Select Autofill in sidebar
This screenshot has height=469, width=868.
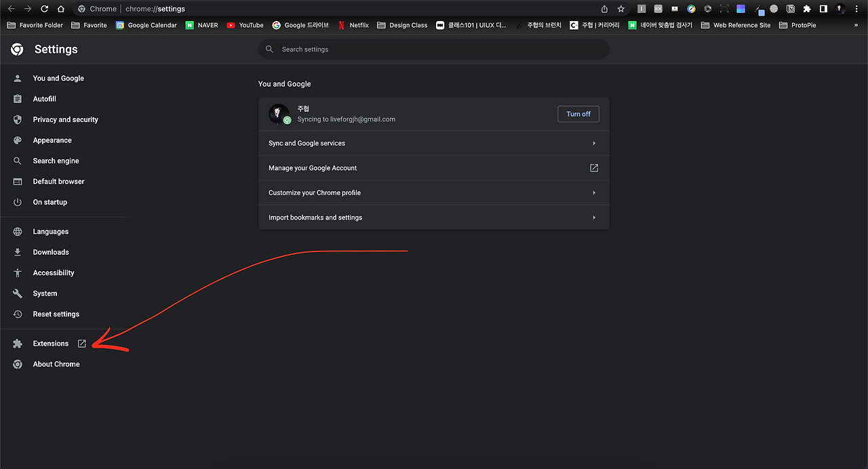pyautogui.click(x=45, y=99)
